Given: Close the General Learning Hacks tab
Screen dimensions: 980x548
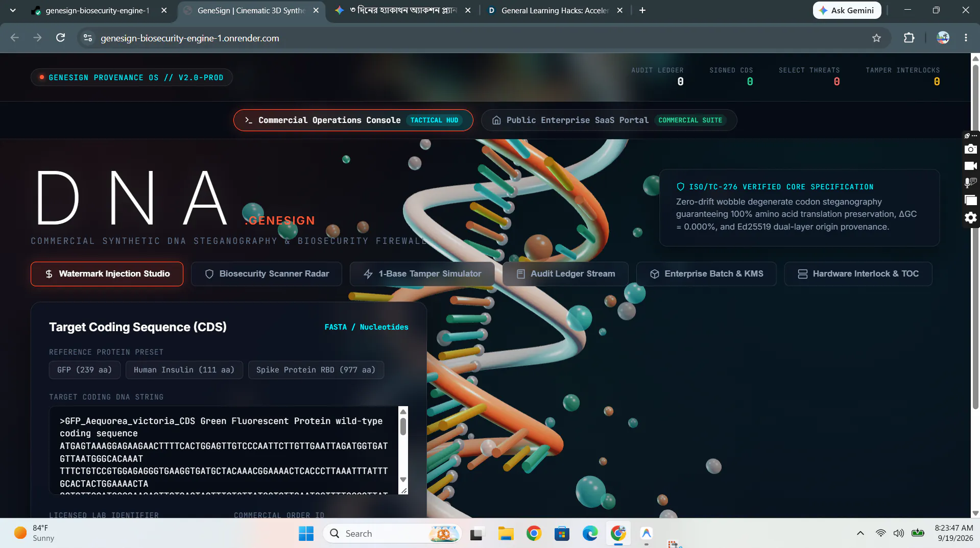Looking at the screenshot, I should point(619,10).
